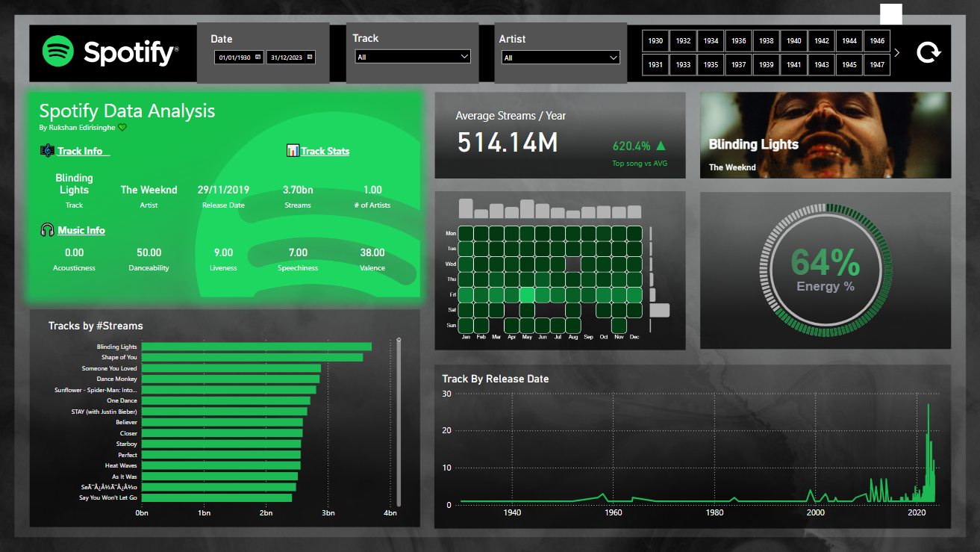Select year 1946 in the year slicer
This screenshot has width=980, height=552.
coord(877,41)
